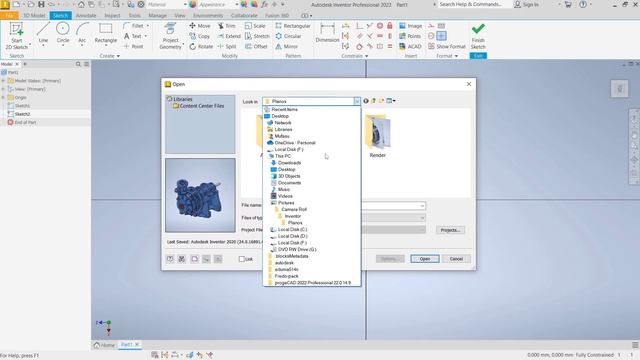
Task: Switch to the Collaborate ribbon tab
Action: [x=244, y=16]
